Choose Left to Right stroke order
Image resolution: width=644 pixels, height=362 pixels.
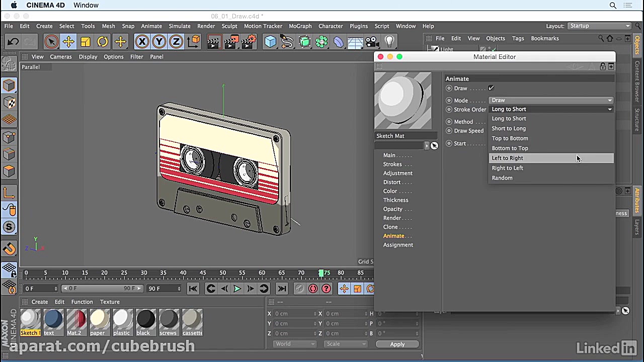[507, 158]
